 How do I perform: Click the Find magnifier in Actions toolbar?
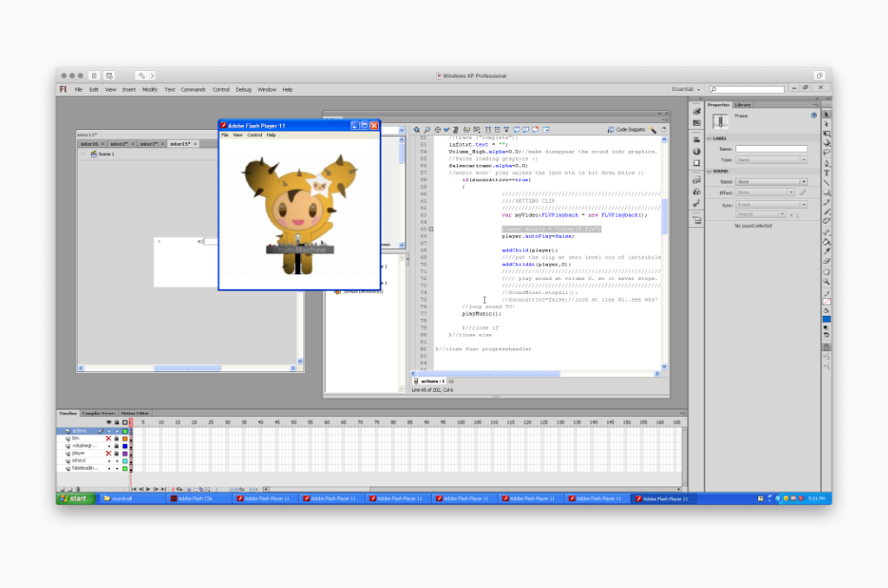427,130
